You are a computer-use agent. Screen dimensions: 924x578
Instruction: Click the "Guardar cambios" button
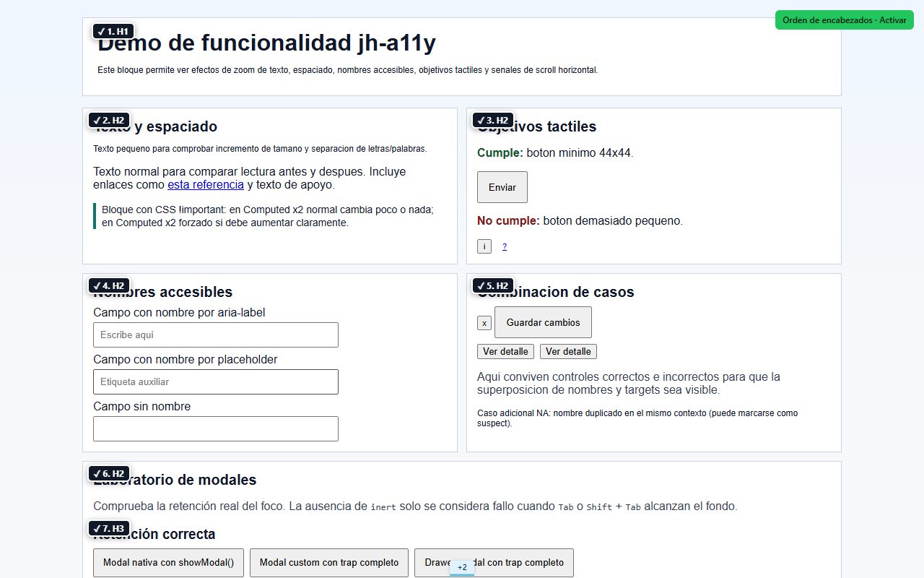[x=543, y=322]
